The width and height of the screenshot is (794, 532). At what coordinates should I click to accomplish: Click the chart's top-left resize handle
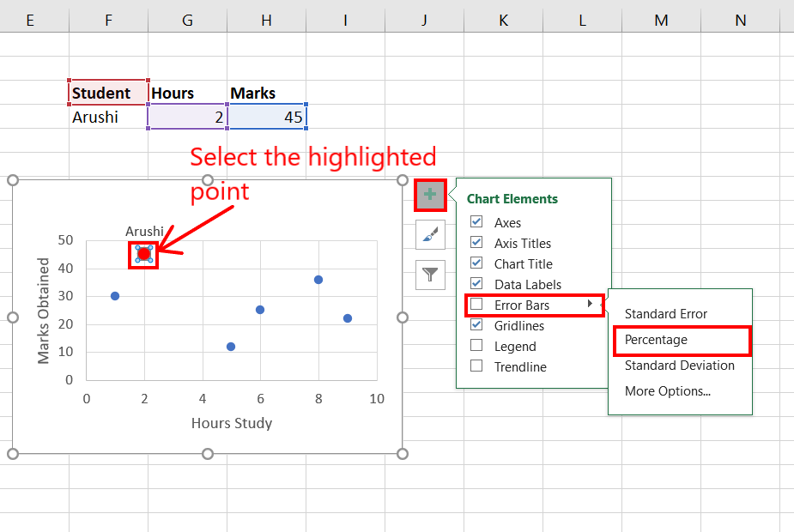(13, 180)
